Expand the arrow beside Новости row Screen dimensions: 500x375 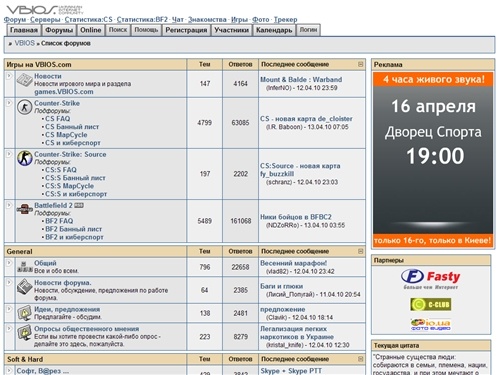9,76
